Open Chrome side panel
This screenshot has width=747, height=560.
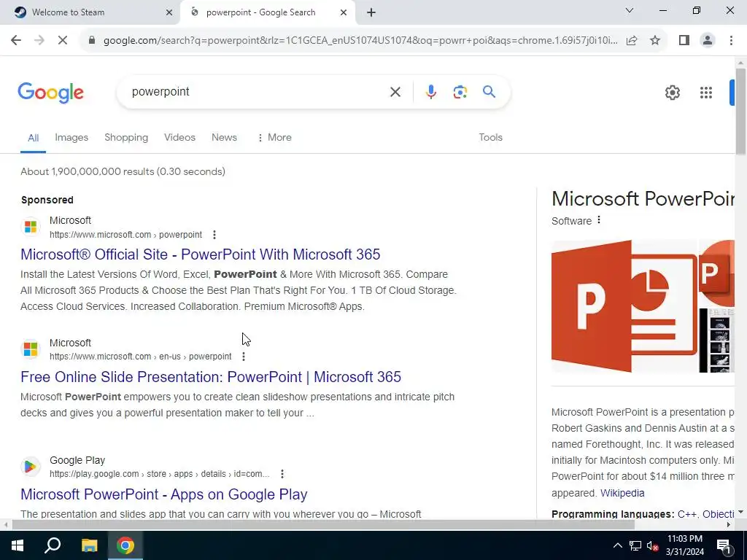point(684,41)
